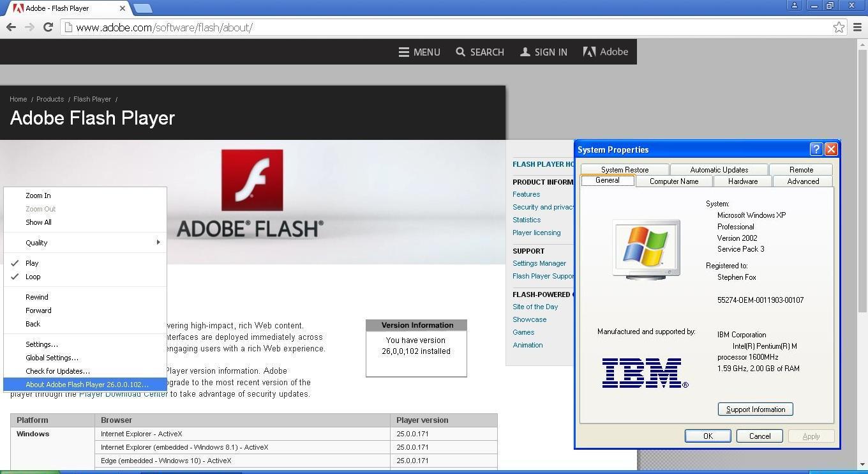The height and width of the screenshot is (474, 868).
Task: Open the Games link
Action: point(523,332)
